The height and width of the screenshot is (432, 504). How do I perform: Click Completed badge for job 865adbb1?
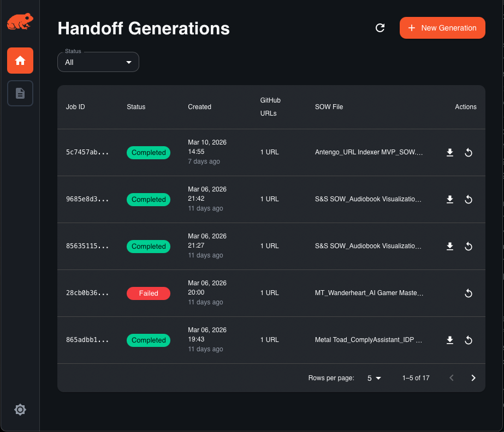coord(148,340)
